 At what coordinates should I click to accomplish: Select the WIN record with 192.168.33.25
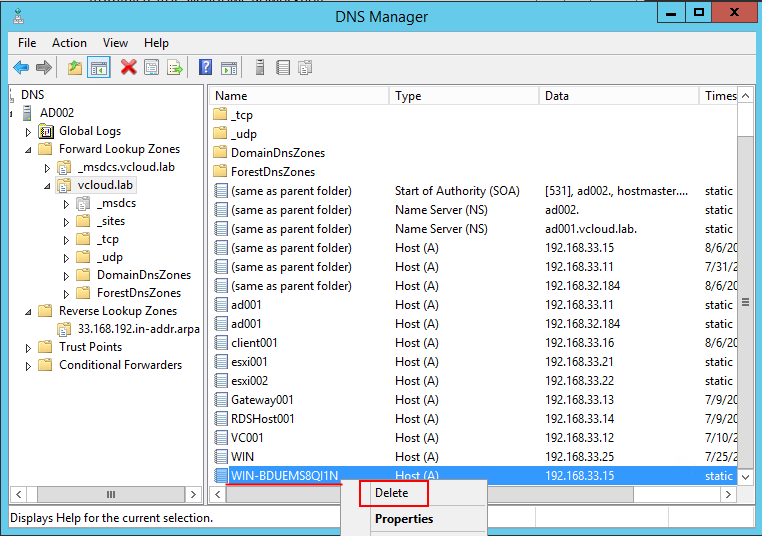pos(474,456)
